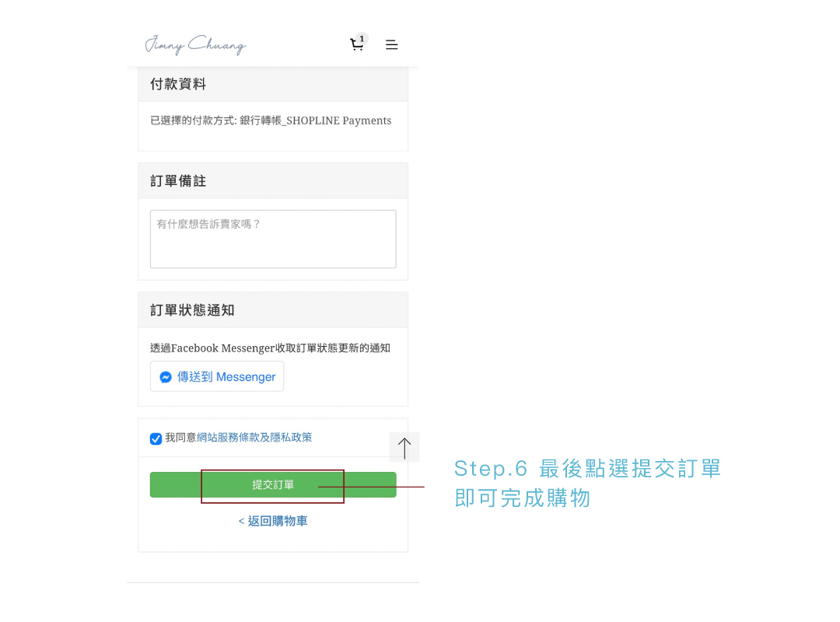
Task: Click the 我同意 label text
Action: coord(180,438)
